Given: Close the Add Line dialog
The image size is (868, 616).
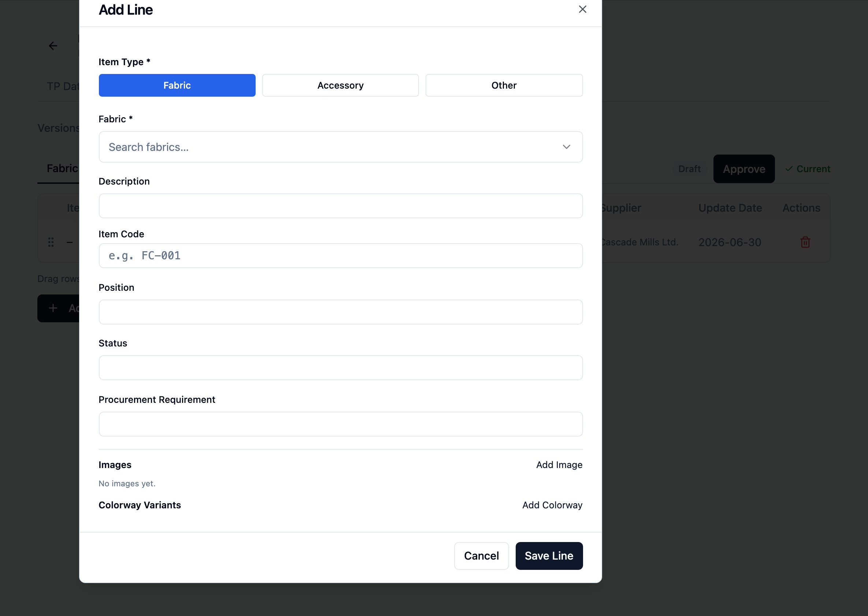Looking at the screenshot, I should (x=582, y=10).
